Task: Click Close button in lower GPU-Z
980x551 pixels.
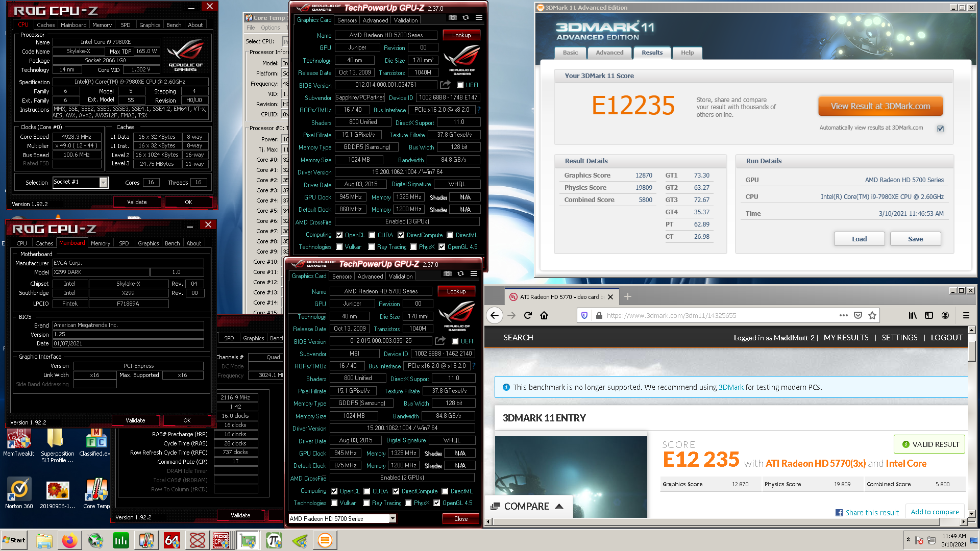Action: coord(461,518)
